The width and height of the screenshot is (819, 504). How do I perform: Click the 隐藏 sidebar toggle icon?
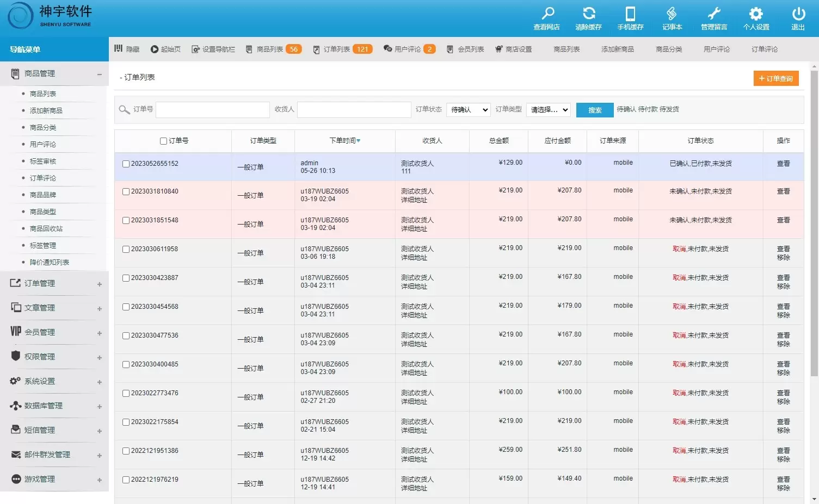[x=119, y=49]
